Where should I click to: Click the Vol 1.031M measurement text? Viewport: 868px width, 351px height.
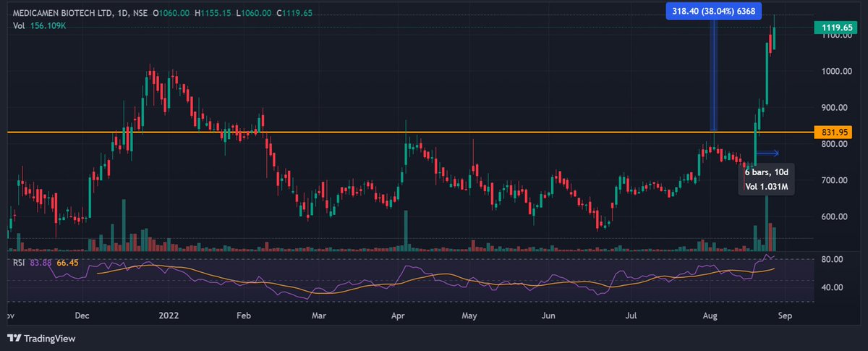point(767,187)
